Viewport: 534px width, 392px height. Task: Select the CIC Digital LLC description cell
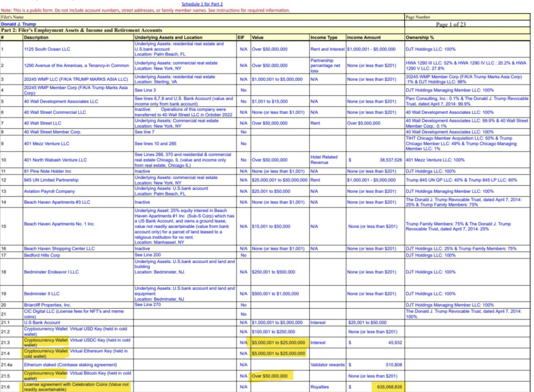click(78, 314)
